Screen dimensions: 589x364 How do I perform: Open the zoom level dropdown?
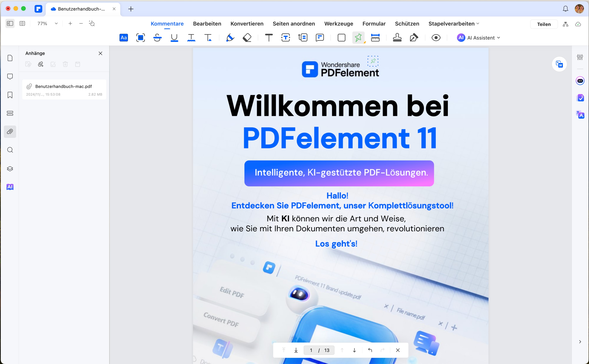(56, 23)
